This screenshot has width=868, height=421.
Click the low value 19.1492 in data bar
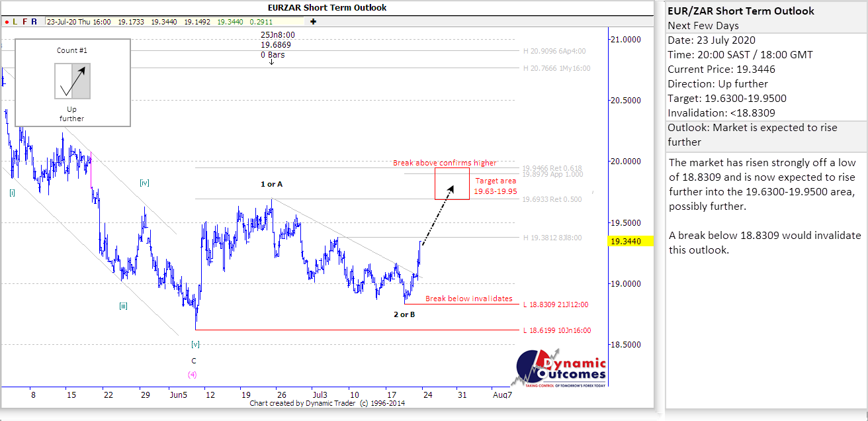coord(197,22)
